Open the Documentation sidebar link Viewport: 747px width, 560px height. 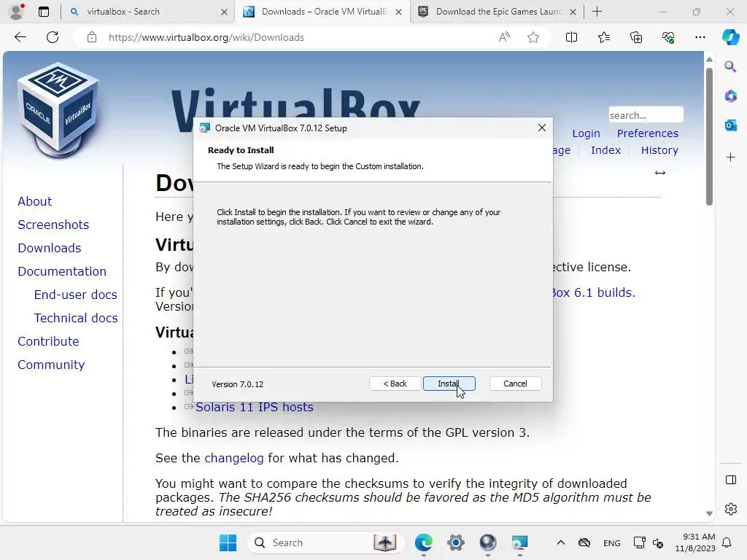pos(62,271)
